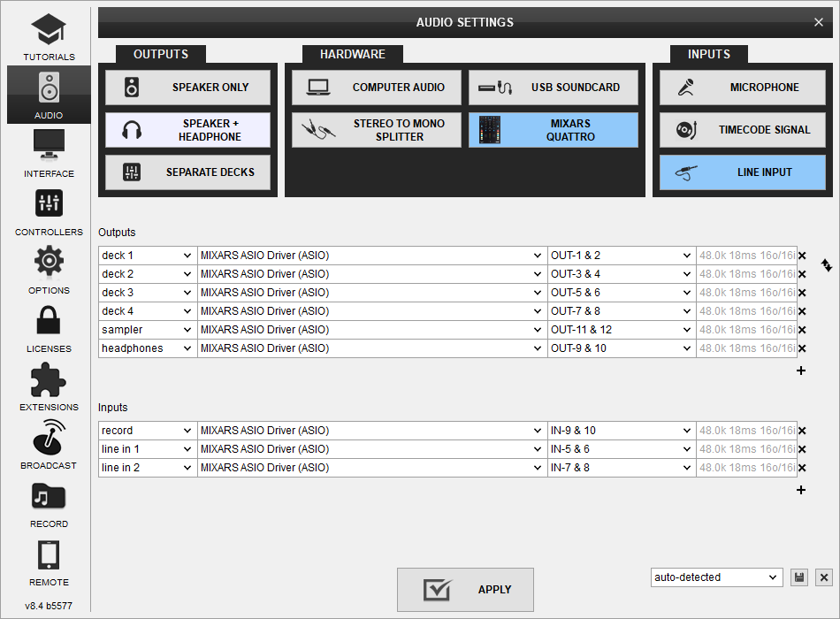Open the Broadcast section

(49, 444)
